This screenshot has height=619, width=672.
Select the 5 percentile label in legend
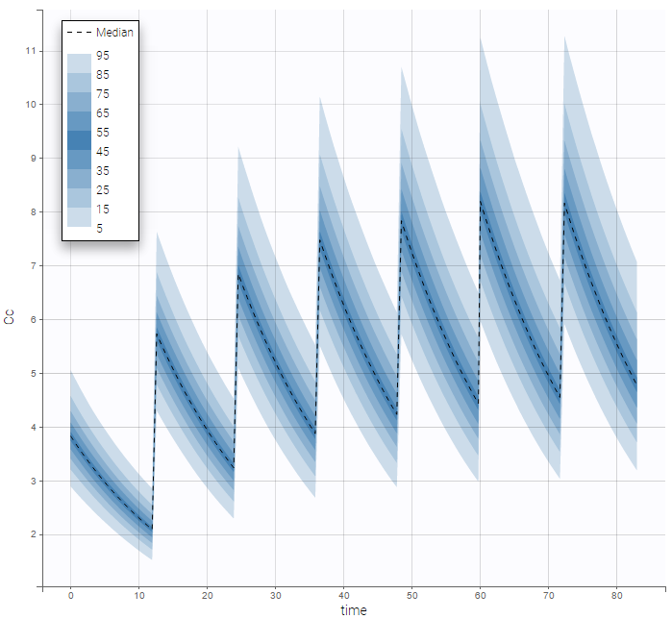click(x=100, y=229)
